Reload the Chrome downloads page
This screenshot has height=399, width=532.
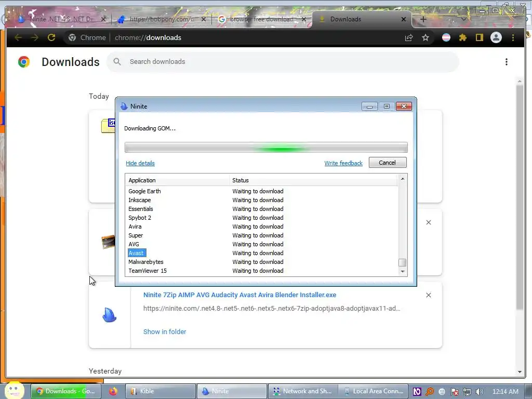[51, 37]
